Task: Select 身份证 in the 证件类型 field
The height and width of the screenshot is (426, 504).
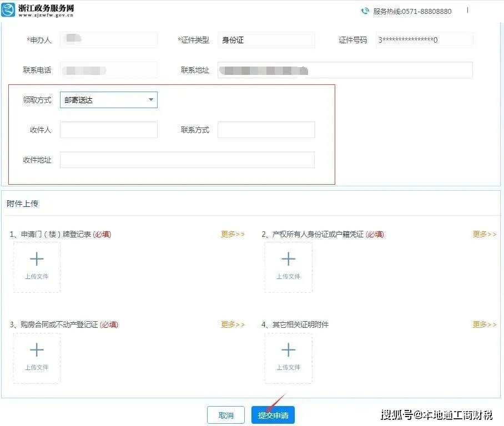Action: click(266, 40)
